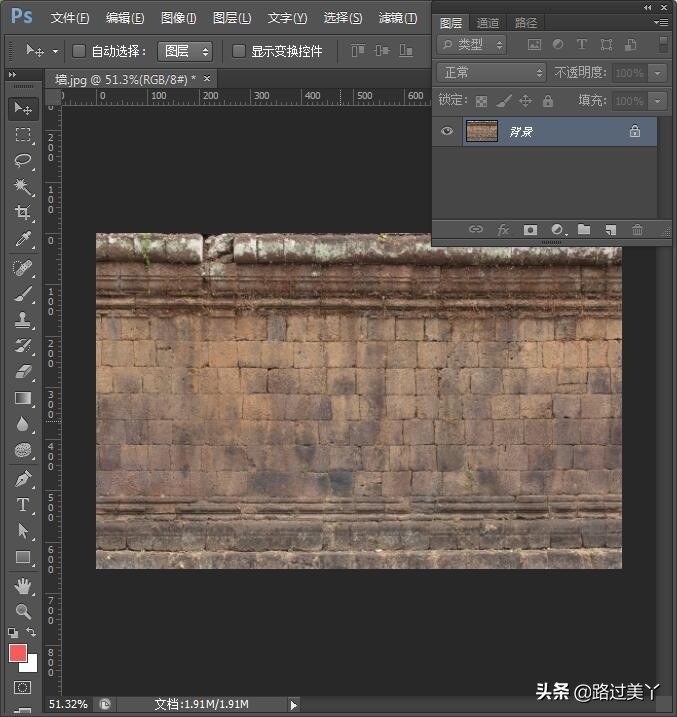Toggle lock transparent pixels
Screen dimensions: 677x717
click(481, 101)
